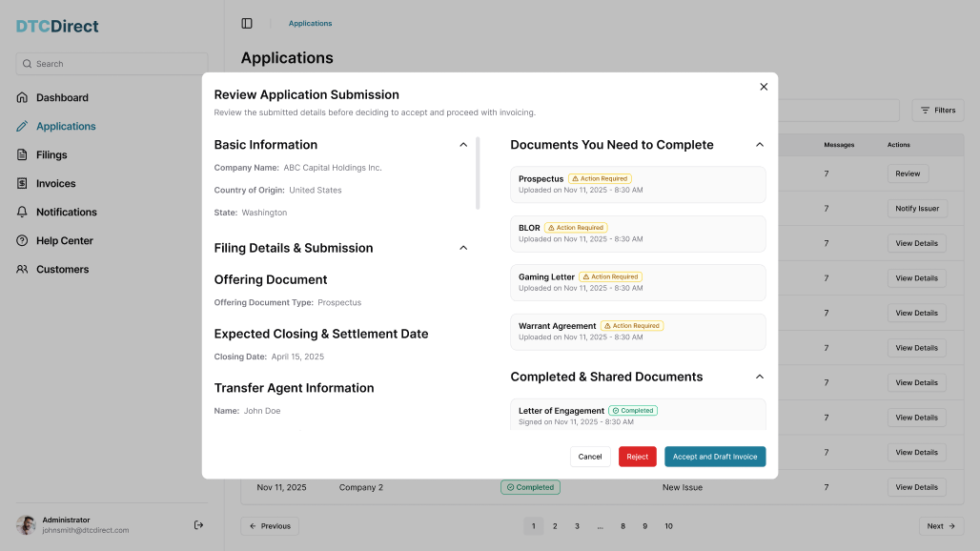Click the Help Center question icon
This screenshot has width=980, height=551.
click(22, 240)
